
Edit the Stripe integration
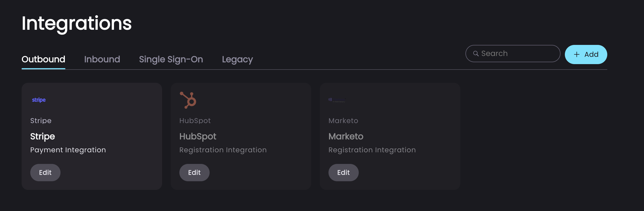click(45, 173)
